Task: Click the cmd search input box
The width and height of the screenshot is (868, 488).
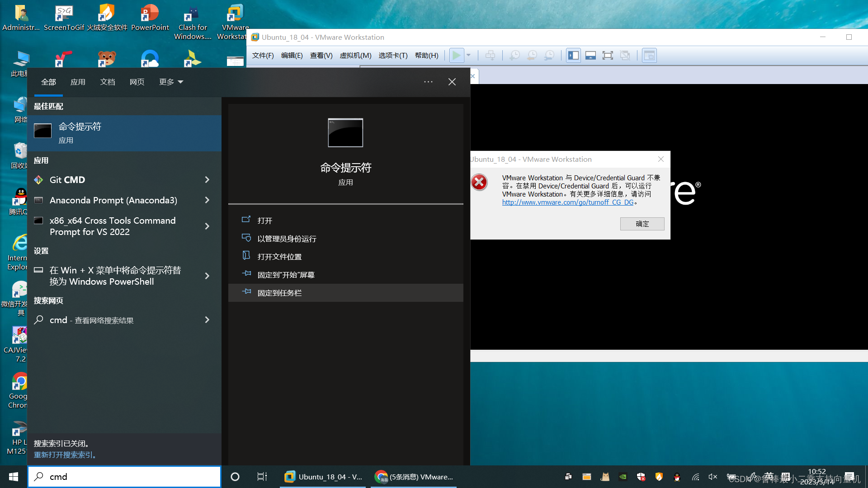Action: click(124, 477)
